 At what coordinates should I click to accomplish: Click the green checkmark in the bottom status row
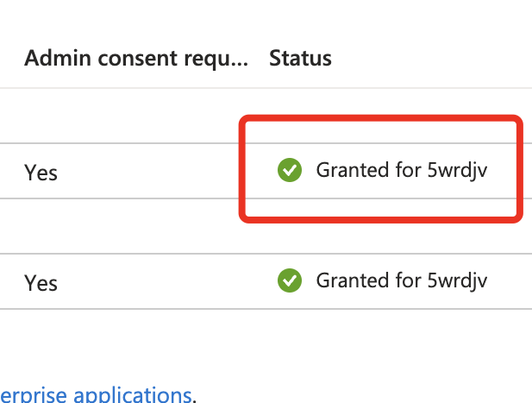coord(290,280)
